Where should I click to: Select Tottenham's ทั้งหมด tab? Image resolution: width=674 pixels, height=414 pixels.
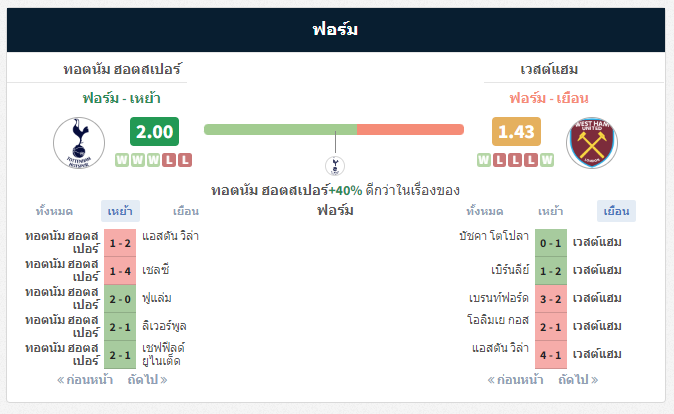[x=54, y=211]
